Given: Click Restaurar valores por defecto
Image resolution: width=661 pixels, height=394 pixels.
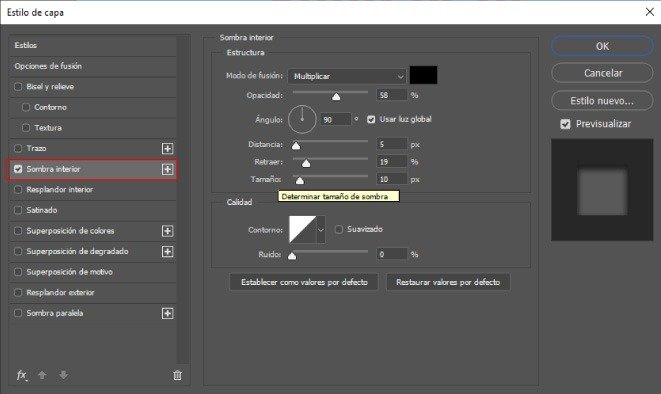Looking at the screenshot, I should [448, 282].
